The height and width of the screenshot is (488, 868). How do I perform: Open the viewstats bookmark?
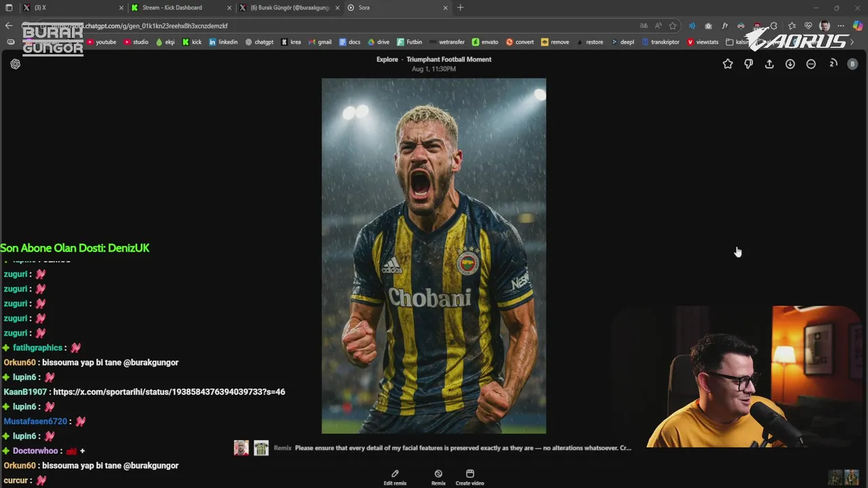coord(703,42)
